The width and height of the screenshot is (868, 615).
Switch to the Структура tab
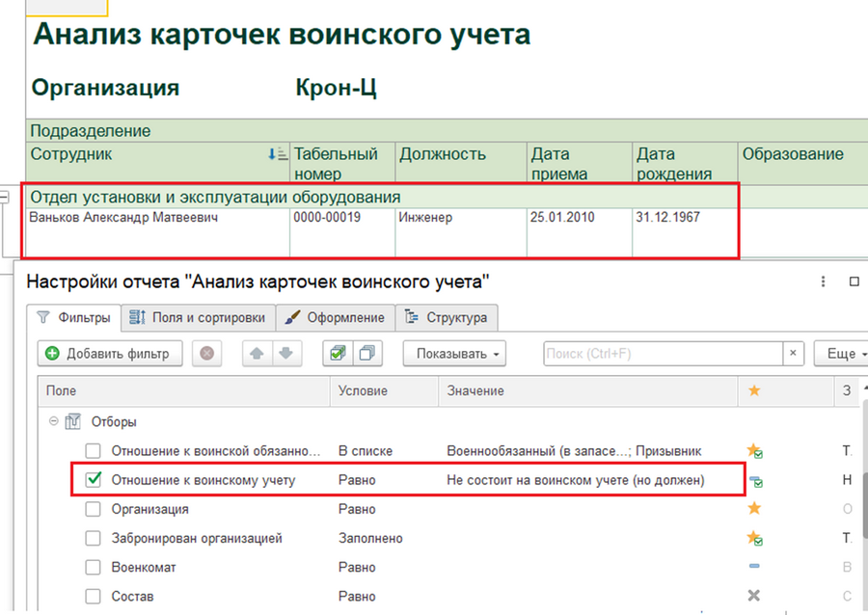(x=448, y=317)
